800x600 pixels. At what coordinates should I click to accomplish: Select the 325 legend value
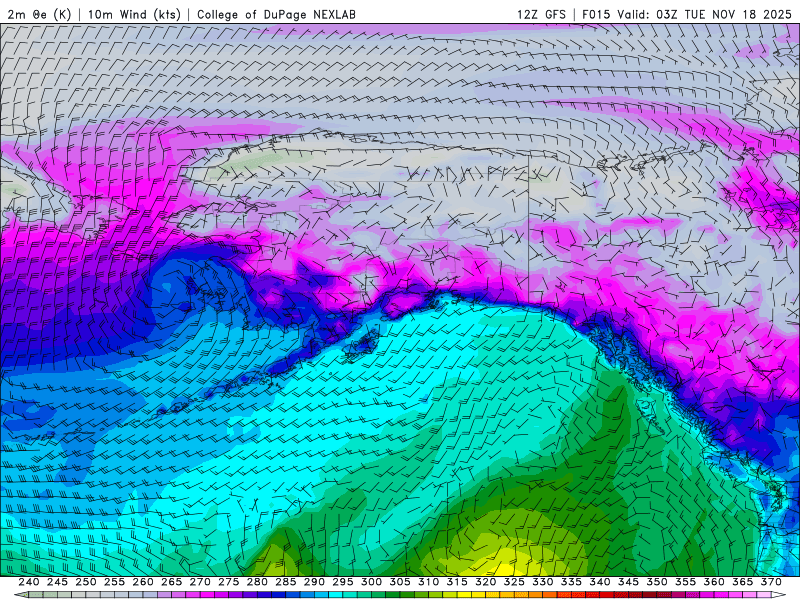click(x=514, y=582)
